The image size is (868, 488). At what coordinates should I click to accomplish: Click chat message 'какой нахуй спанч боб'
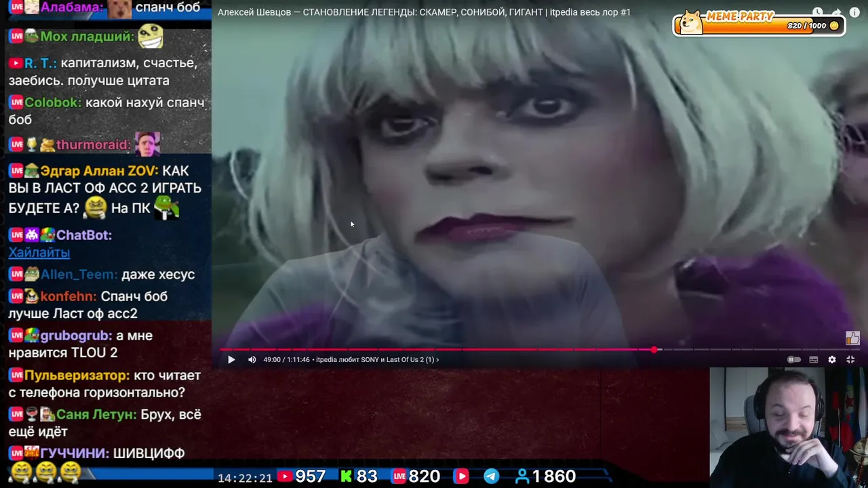click(106, 111)
